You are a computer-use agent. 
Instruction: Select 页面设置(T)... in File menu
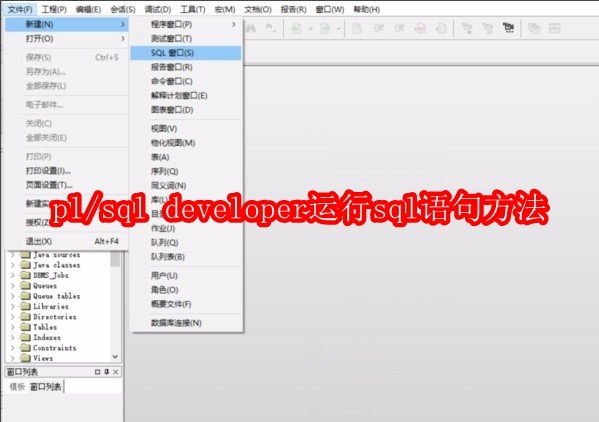point(66,185)
